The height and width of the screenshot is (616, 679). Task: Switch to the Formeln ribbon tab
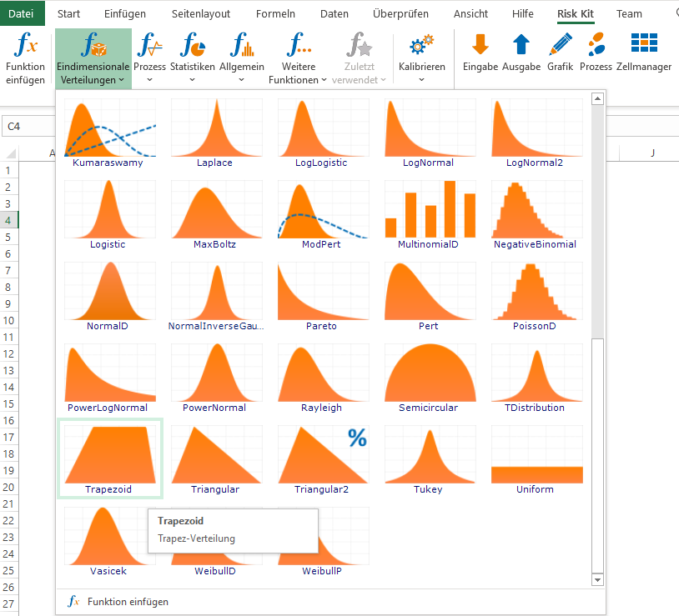(x=275, y=14)
